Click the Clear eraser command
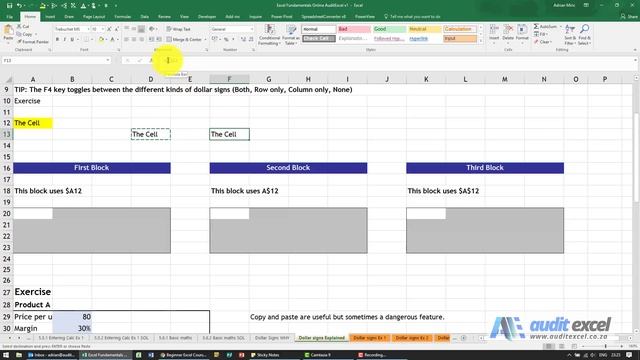This screenshot has width=640, height=360. click(543, 42)
